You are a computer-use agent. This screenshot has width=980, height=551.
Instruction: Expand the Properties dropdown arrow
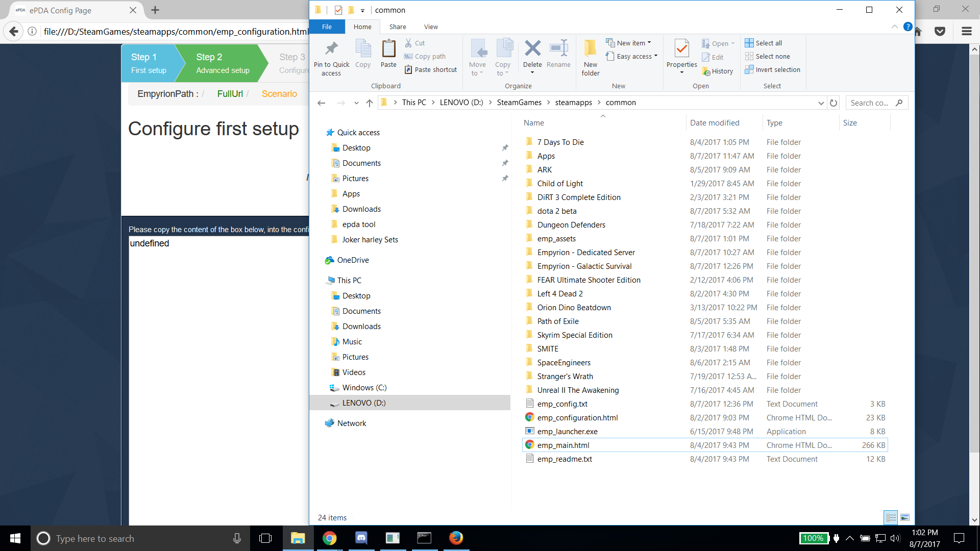point(681,72)
